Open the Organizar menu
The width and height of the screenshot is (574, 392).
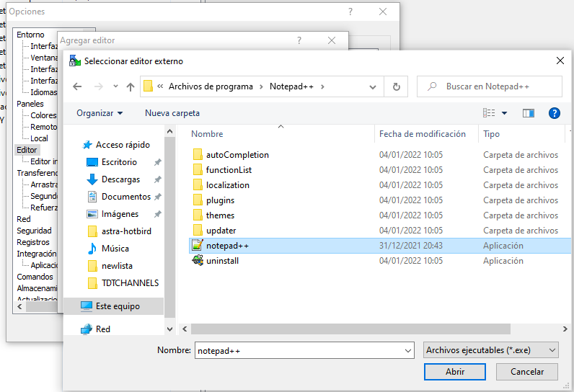point(100,113)
